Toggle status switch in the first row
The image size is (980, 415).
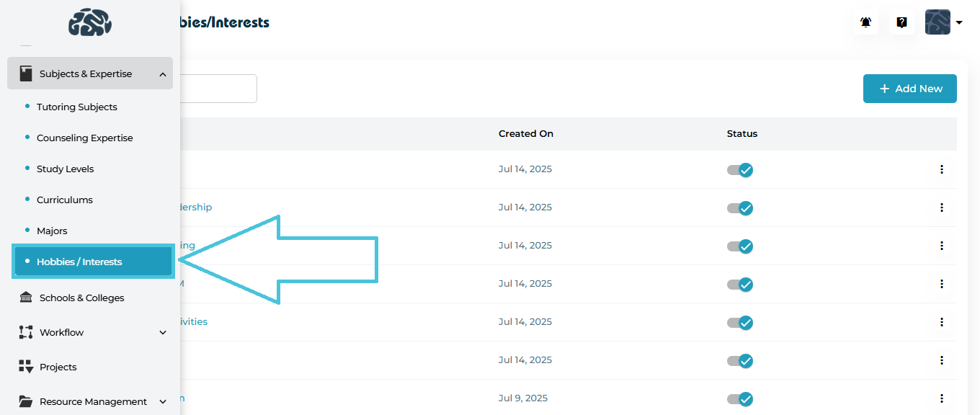740,170
